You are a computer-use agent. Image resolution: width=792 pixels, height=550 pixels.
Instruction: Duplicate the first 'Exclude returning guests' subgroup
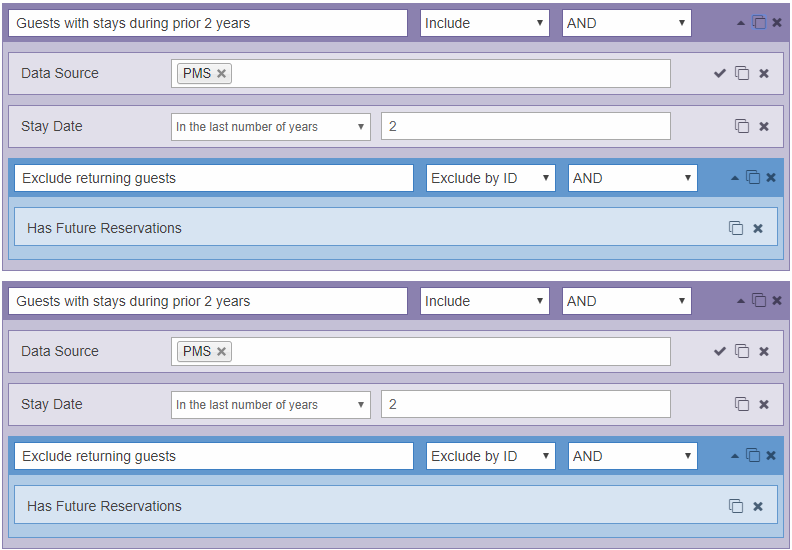[x=753, y=178]
